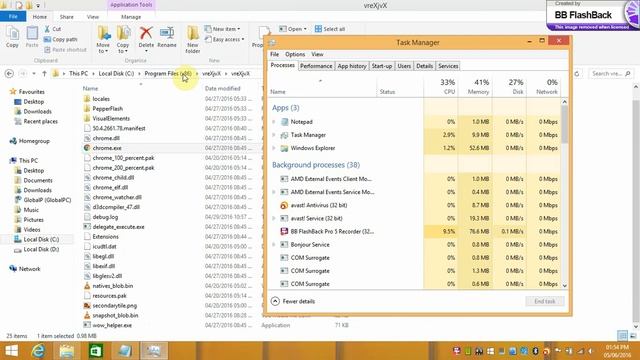Click the New folder icon
Viewport: 640px width, 360px height.
[193, 33]
